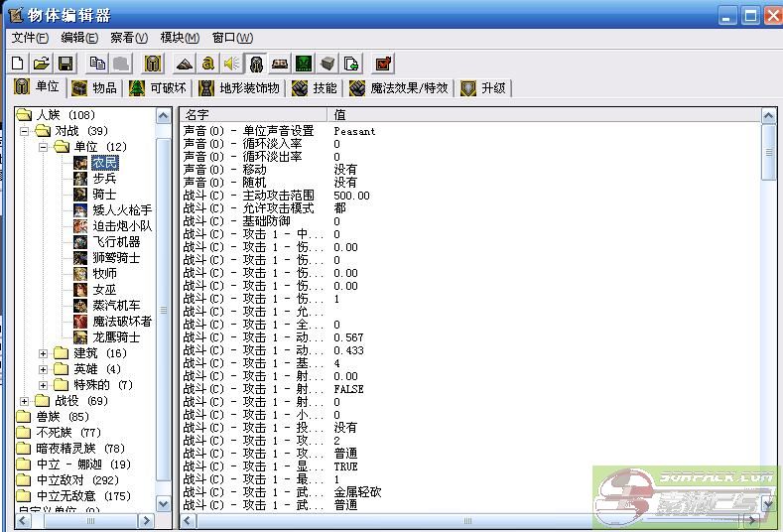Select the 步兵 unit in the tree
Screen dimensions: 783x532
(104, 179)
